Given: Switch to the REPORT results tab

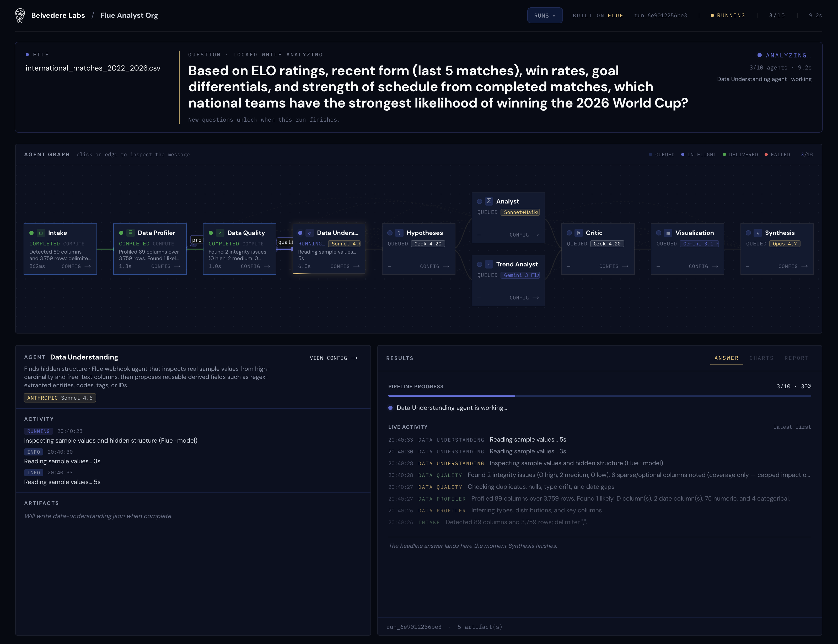Looking at the screenshot, I should pos(796,358).
